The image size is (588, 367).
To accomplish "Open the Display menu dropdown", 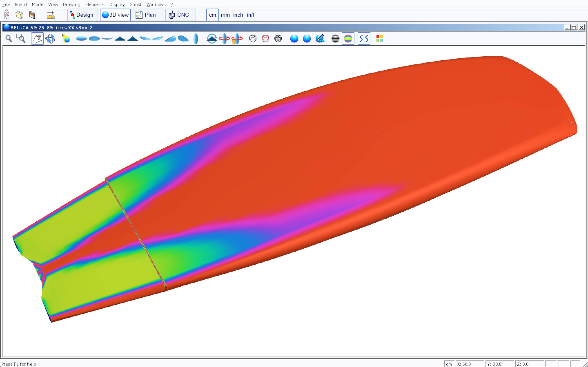I will tap(117, 4).
